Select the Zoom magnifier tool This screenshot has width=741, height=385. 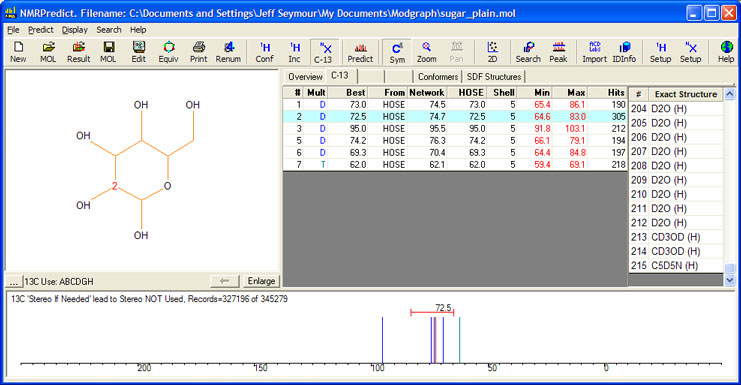(x=427, y=52)
